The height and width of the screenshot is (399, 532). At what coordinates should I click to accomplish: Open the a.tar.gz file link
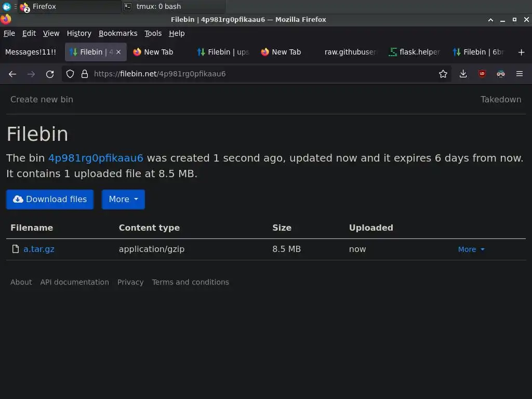[38, 249]
